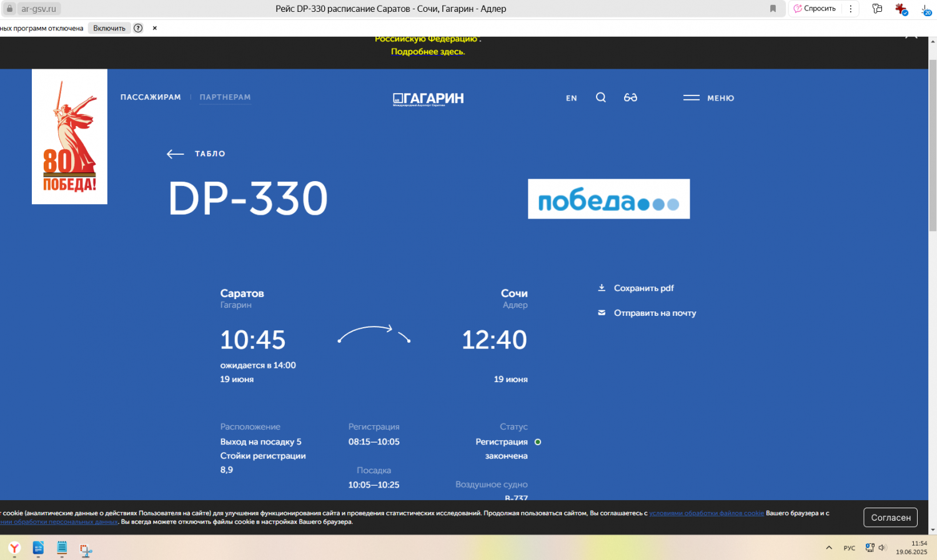Click the departure time 10:45
The image size is (937, 560).
point(252,340)
